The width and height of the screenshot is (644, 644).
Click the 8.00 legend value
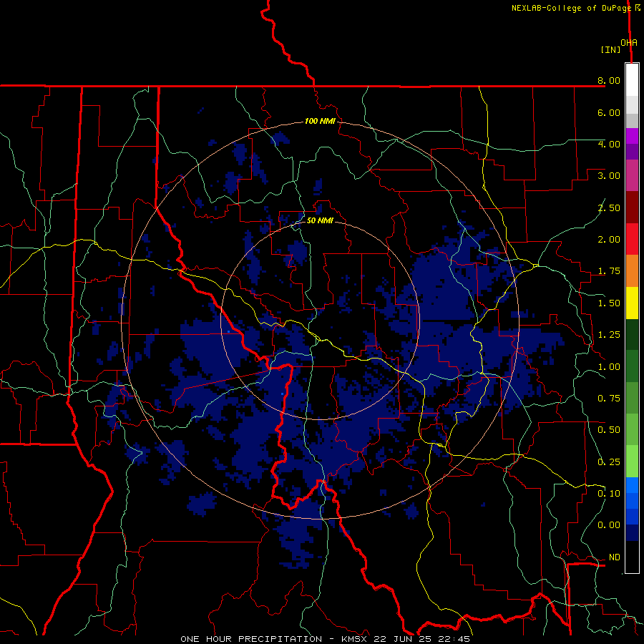coord(609,80)
